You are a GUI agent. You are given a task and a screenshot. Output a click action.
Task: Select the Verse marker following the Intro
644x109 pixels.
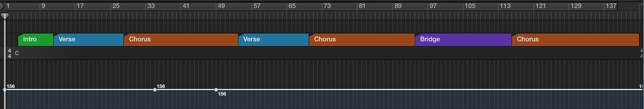click(x=89, y=40)
